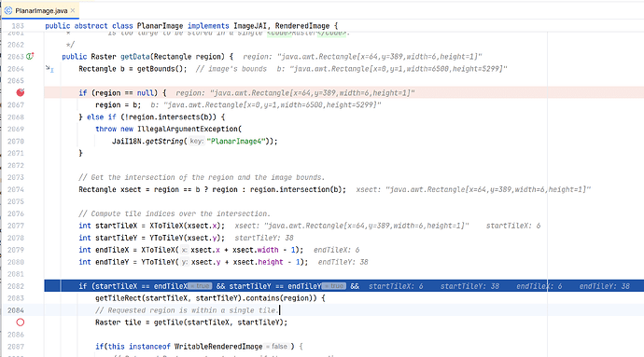This screenshot has height=357, width=644.
Task: Click the gutter marker icon at line 2064
Action: (49, 69)
